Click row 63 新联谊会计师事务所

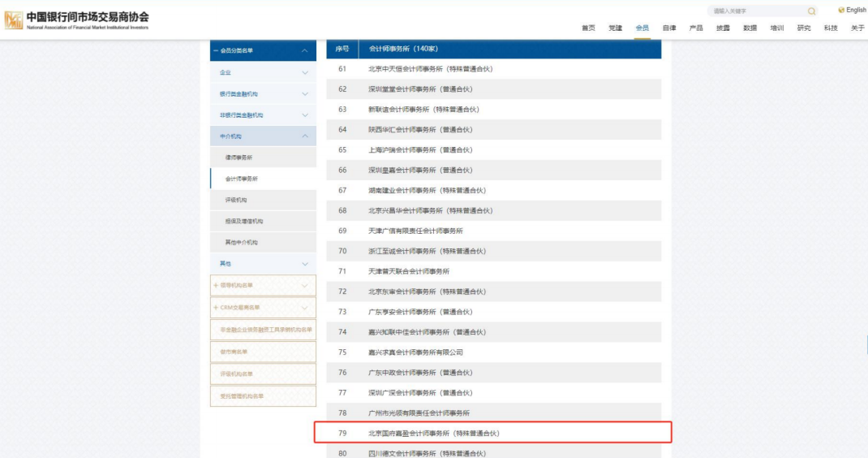(494, 110)
